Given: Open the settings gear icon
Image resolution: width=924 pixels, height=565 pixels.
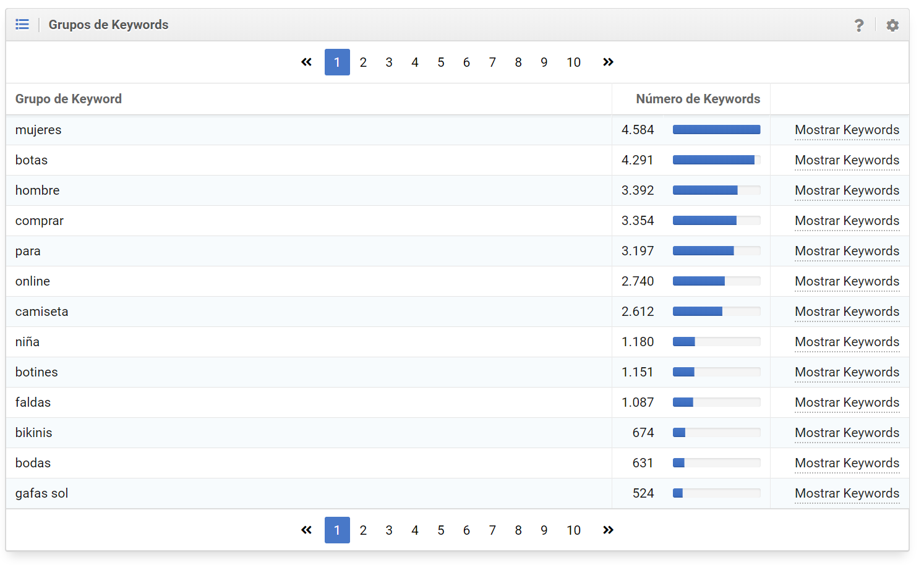Looking at the screenshot, I should coord(892,25).
